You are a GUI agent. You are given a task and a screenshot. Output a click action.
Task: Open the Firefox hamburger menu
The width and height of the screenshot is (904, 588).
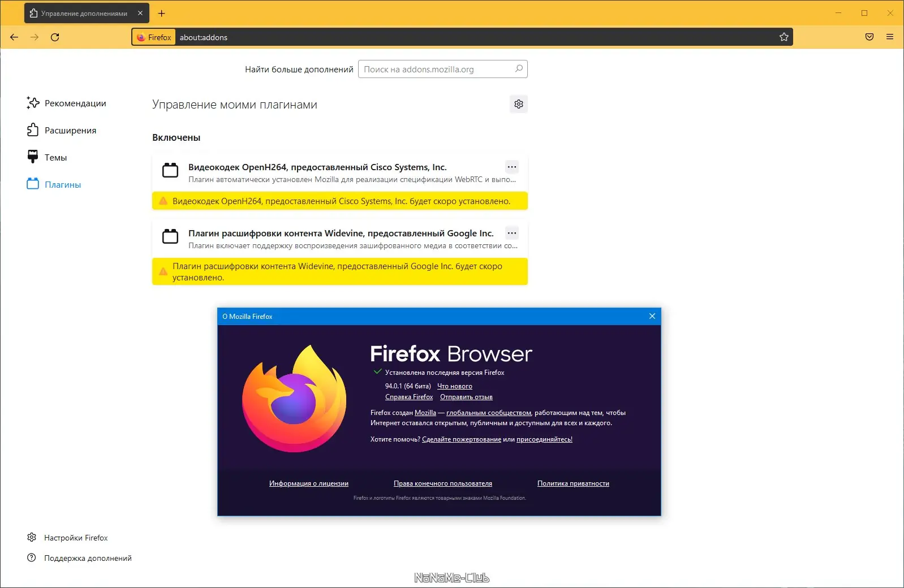click(x=890, y=37)
